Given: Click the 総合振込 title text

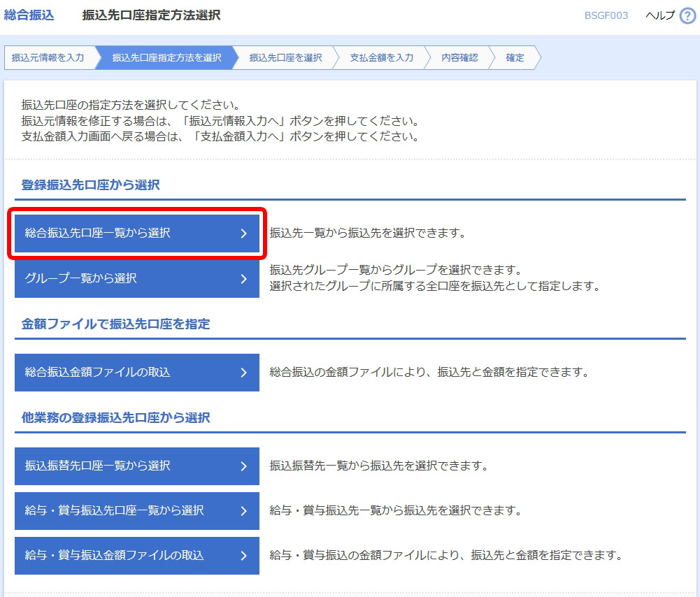Looking at the screenshot, I should click(29, 15).
